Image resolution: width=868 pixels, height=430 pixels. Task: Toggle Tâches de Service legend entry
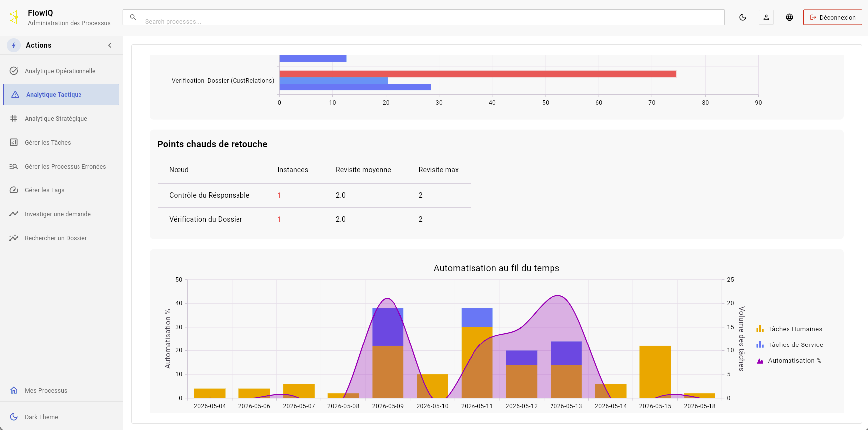click(x=789, y=344)
